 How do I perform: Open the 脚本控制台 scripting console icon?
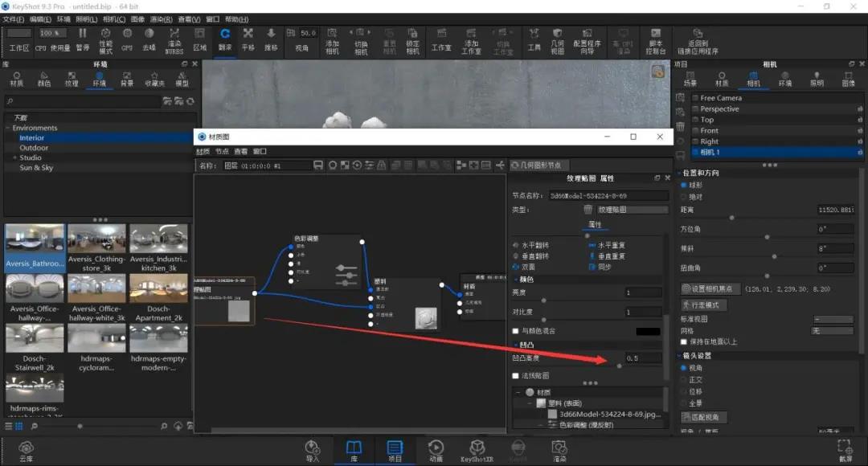[656, 34]
